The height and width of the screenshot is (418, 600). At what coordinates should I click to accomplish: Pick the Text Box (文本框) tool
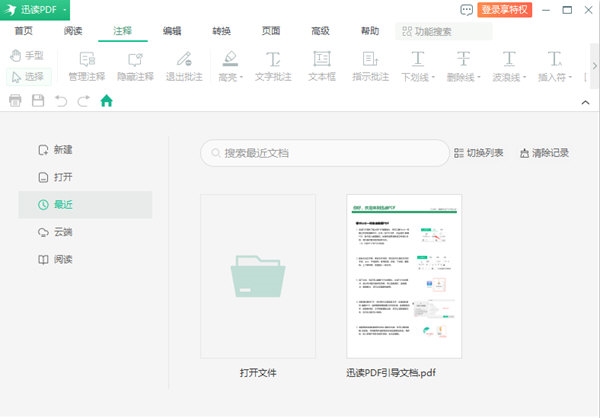(322, 66)
